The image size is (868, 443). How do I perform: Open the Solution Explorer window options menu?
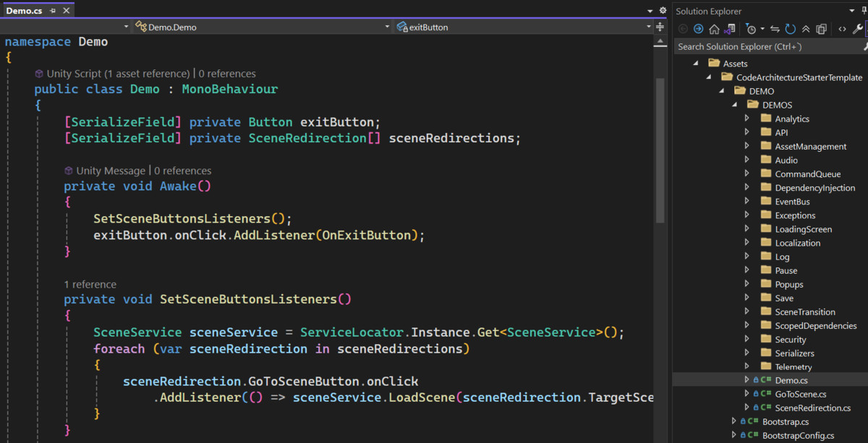pos(851,11)
